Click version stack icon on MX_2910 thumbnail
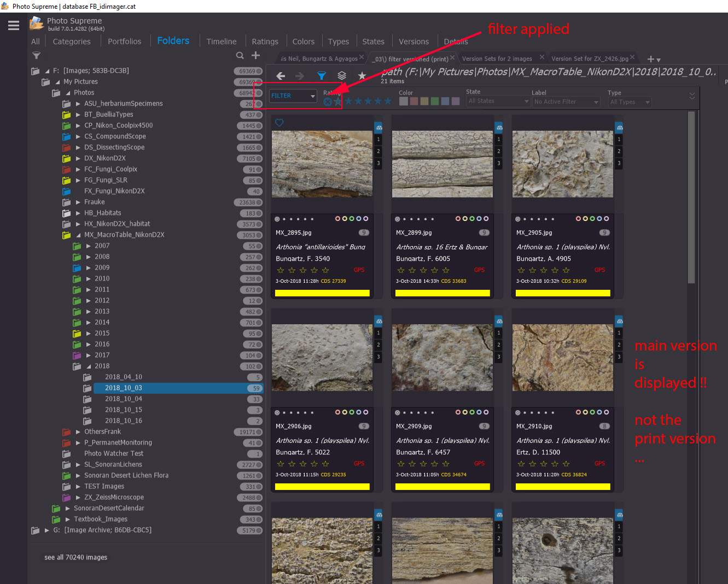The width and height of the screenshot is (728, 584). (x=619, y=321)
